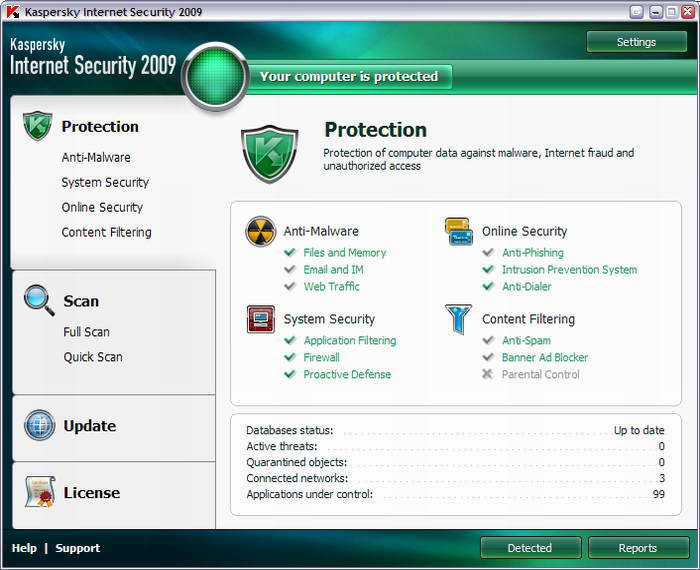Open the Update section tab
This screenshot has height=570, width=700.
pos(90,426)
